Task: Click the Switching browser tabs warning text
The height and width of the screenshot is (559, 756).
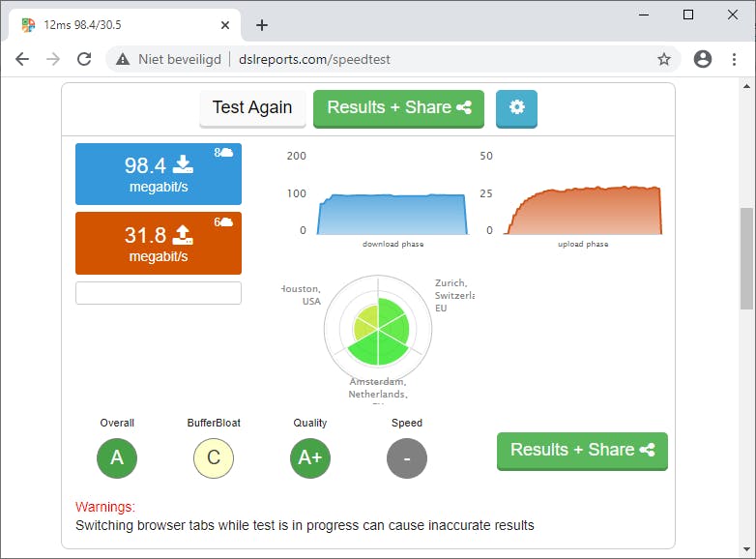Action: [x=305, y=525]
